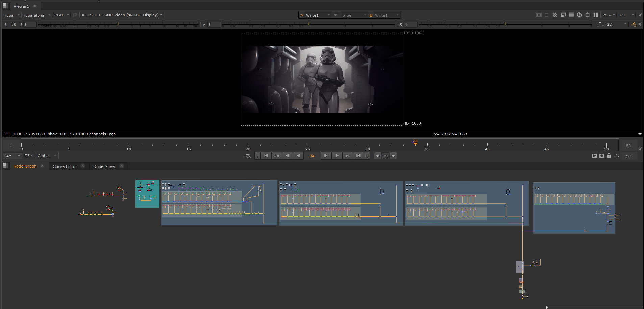Screen dimensions: 644x309
Task: Increase gain with the right f-stop arrow
Action: [21, 24]
